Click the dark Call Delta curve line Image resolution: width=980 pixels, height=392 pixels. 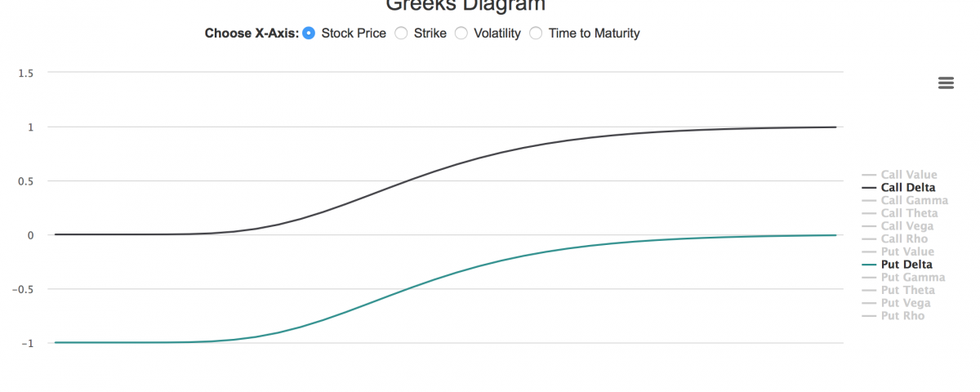[x=408, y=180]
